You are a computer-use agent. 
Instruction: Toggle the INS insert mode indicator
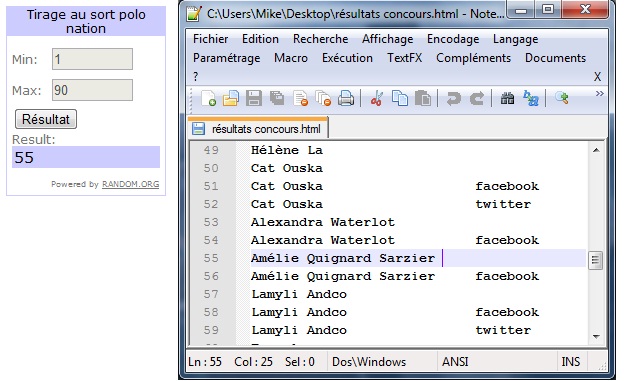[570, 361]
